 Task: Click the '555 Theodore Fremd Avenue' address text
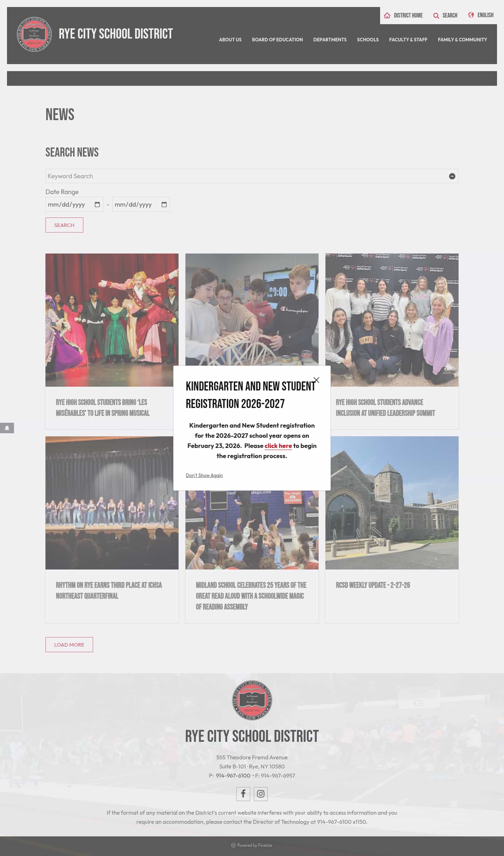click(x=252, y=758)
